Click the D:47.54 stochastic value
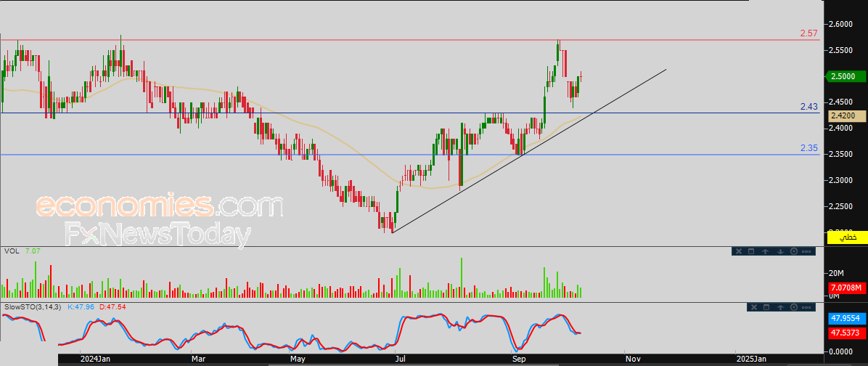 pos(112,306)
